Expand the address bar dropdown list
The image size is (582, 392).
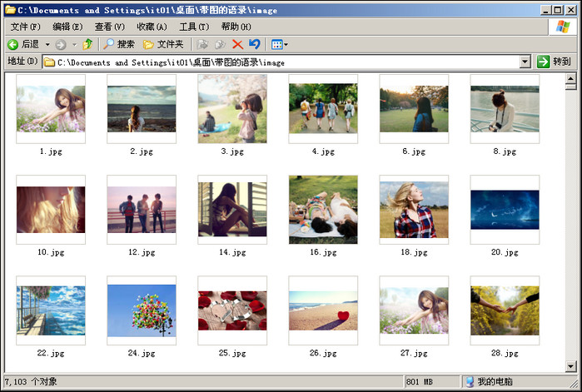(x=525, y=62)
